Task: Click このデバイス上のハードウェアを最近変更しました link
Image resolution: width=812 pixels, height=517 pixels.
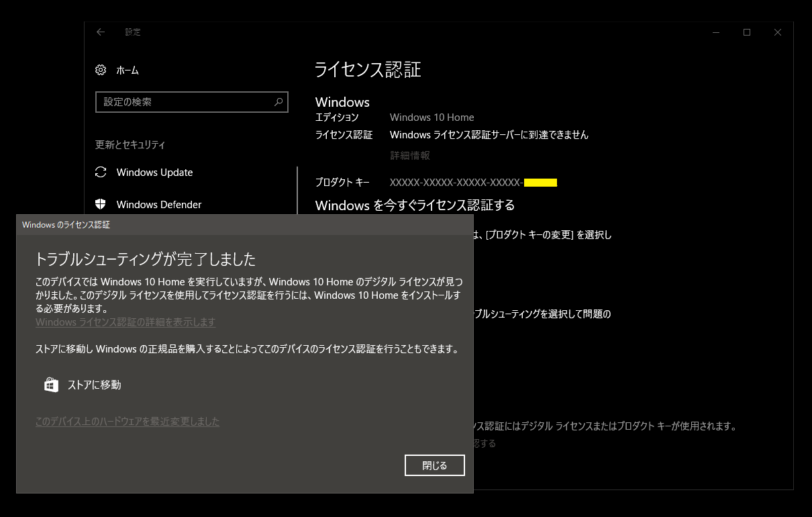Action: tap(128, 422)
